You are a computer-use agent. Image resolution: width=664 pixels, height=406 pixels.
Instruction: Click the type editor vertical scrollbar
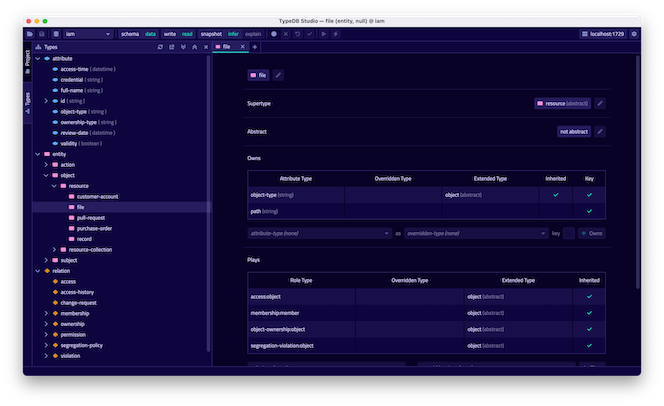click(638, 172)
